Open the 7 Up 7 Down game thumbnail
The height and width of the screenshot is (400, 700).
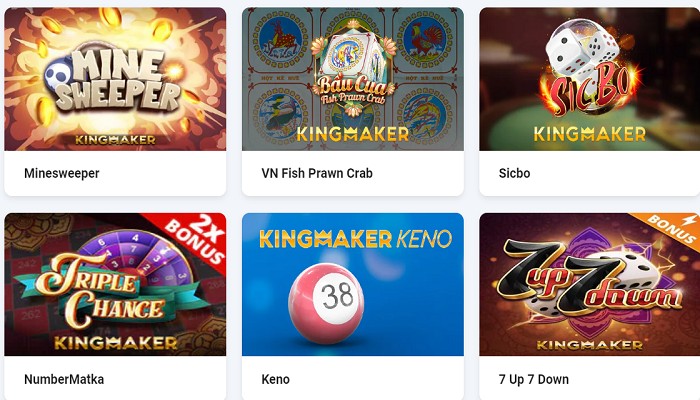(x=590, y=284)
